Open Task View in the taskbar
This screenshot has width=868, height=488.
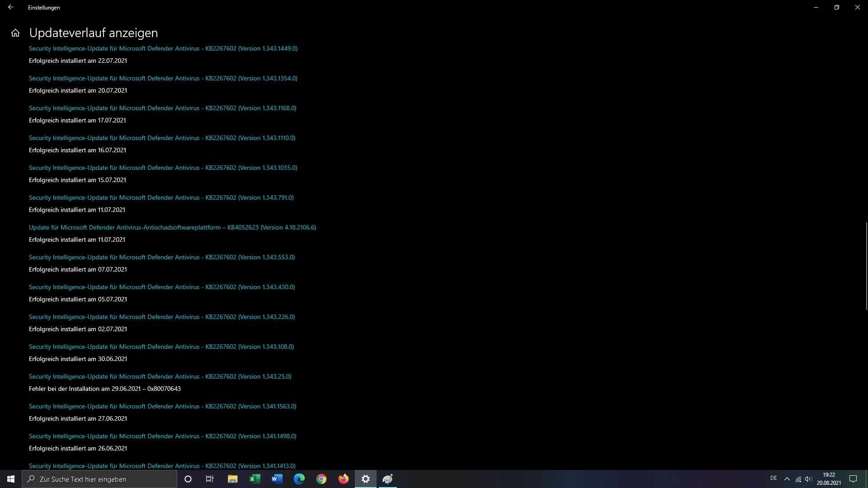coord(210,479)
